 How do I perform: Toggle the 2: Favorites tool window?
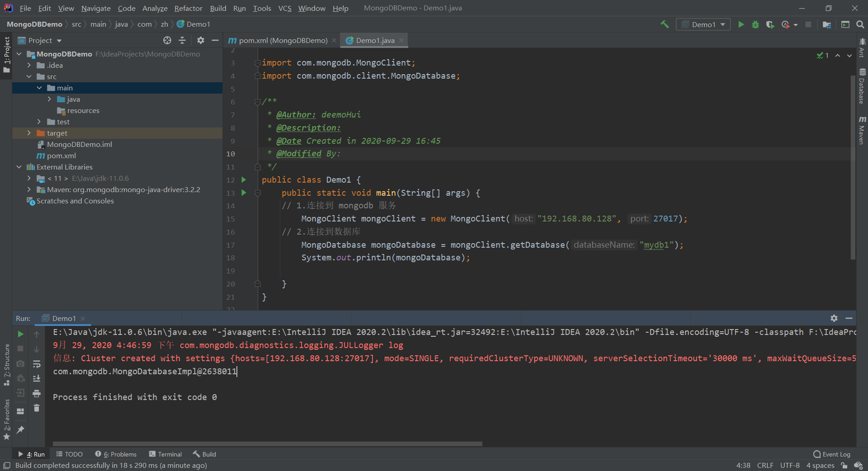pyautogui.click(x=6, y=419)
